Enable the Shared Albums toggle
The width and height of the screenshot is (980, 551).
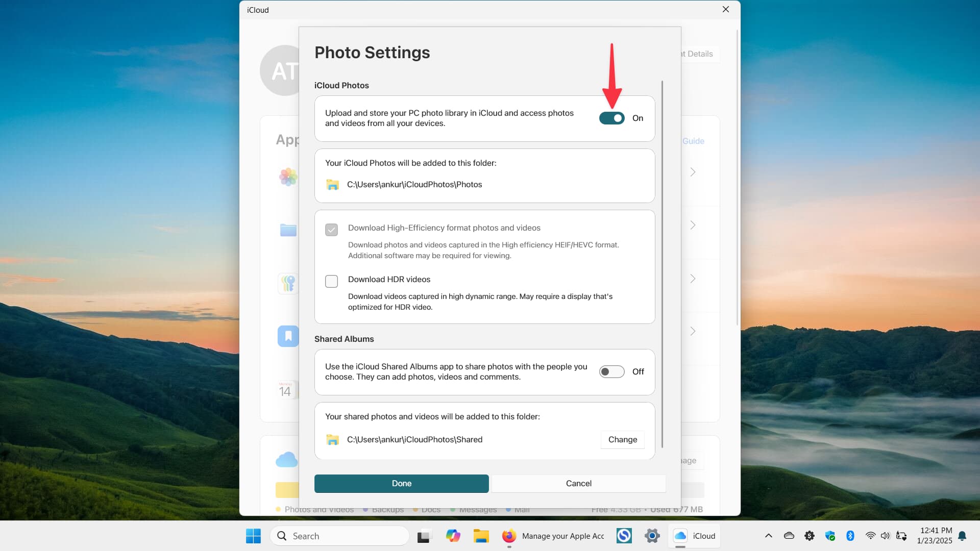611,371
